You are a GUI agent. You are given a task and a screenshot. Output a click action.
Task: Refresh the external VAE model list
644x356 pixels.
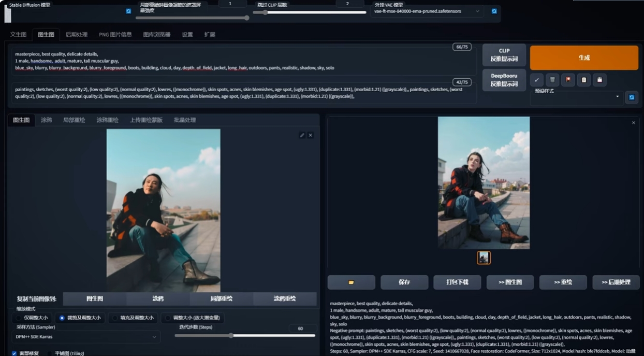pos(494,11)
